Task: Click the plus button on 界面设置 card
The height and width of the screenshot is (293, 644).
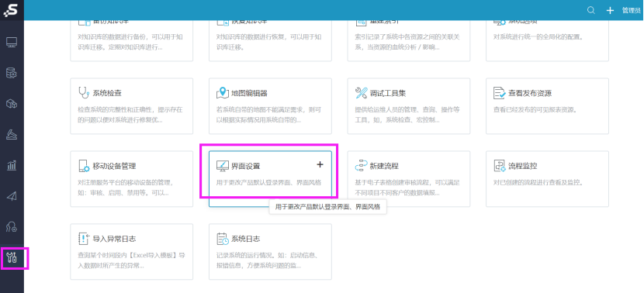Action: (320, 164)
